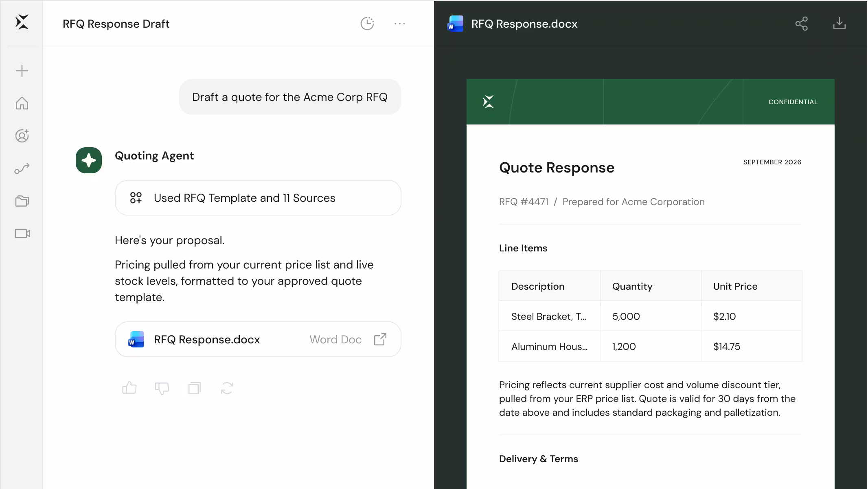The width and height of the screenshot is (868, 489).
Task: Open RFQ Response.docx attachment card
Action: point(258,339)
